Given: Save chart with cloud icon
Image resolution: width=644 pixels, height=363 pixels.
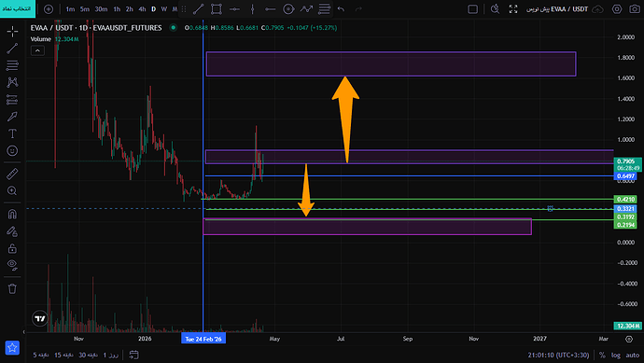Looking at the screenshot, I should (597, 9).
